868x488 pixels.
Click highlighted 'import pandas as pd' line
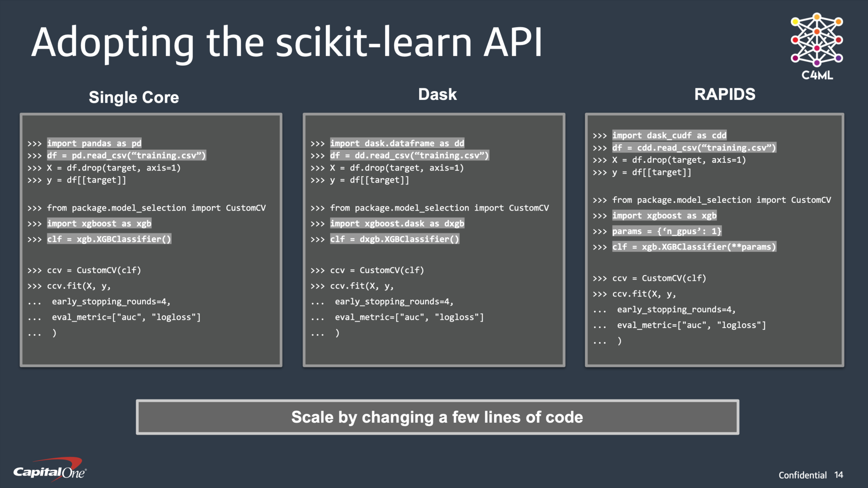click(94, 143)
